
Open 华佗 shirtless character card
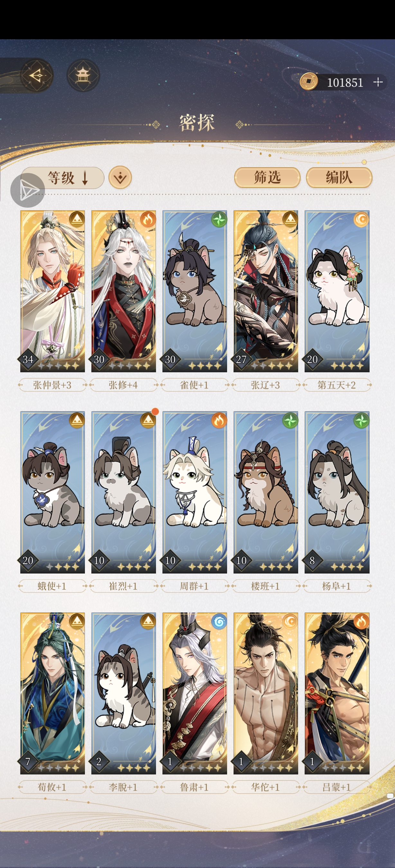[266, 693]
